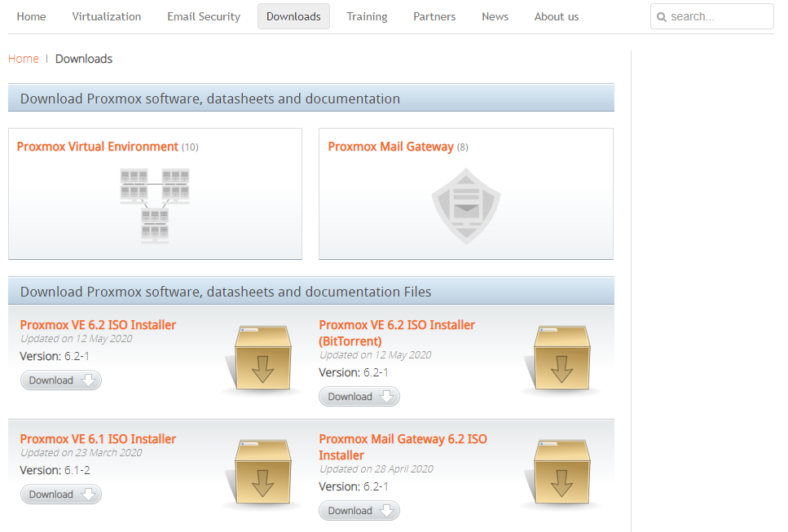Open the Proxmox Virtual Environment category link
This screenshot has width=788, height=532.
98,147
